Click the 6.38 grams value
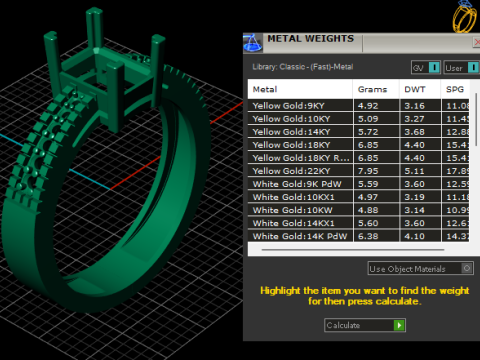 [368, 236]
